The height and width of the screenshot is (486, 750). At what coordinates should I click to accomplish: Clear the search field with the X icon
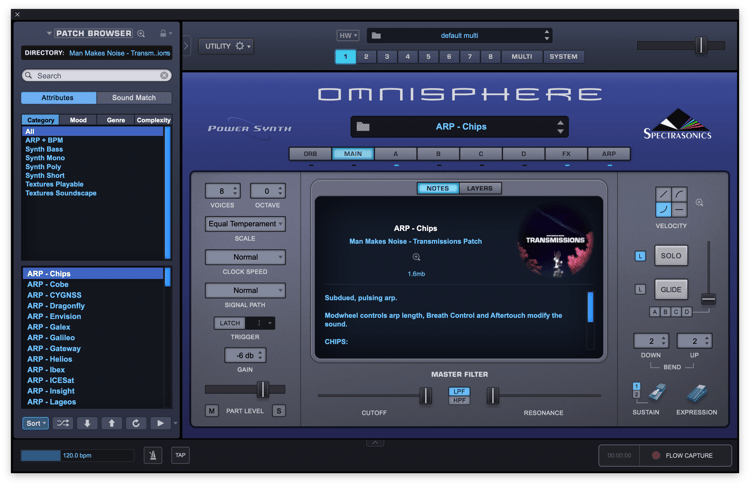(x=164, y=76)
